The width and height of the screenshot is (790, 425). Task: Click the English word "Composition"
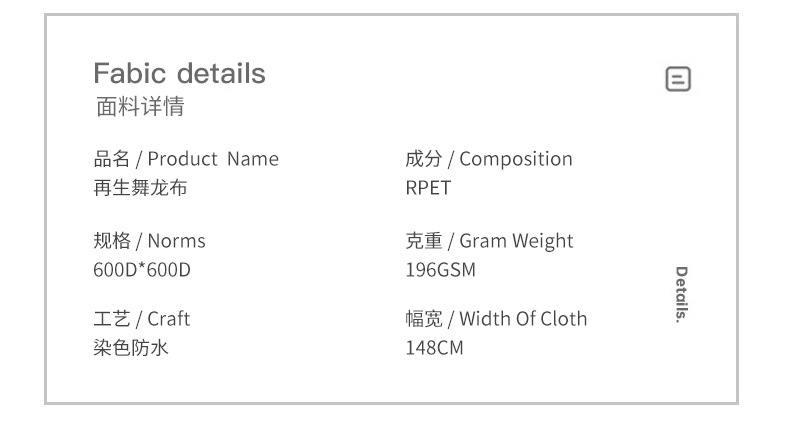coord(516,159)
